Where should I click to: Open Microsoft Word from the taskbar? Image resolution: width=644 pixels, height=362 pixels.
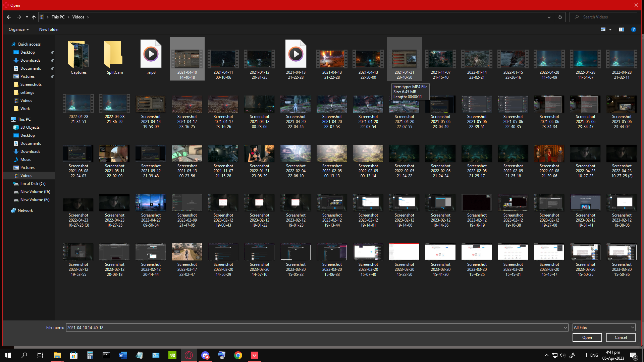(123, 355)
